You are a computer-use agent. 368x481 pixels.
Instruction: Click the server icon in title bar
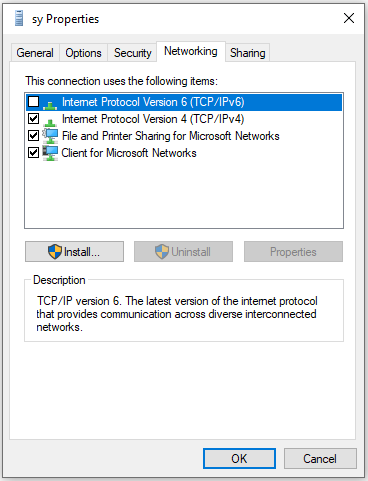tap(19, 18)
